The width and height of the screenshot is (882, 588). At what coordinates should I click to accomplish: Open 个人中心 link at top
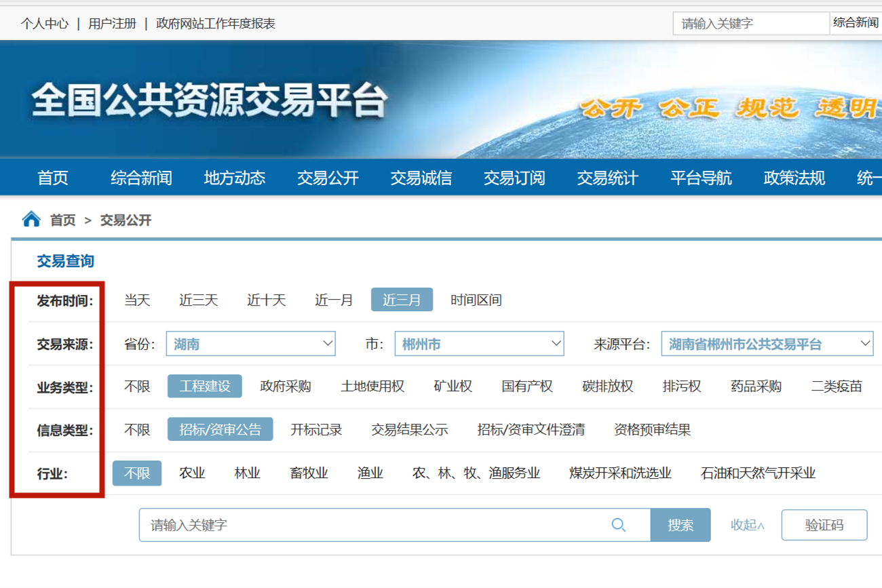(44, 24)
